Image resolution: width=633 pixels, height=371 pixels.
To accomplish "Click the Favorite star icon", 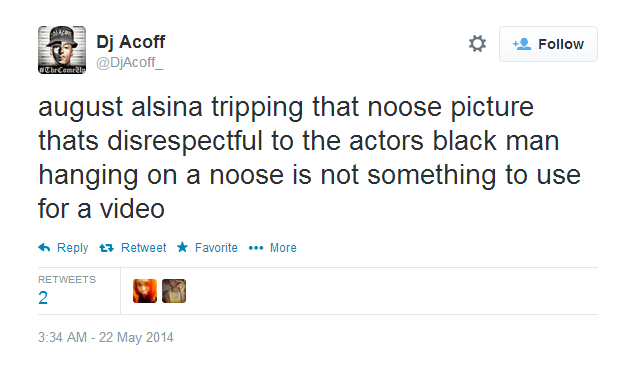I will pyautogui.click(x=182, y=247).
